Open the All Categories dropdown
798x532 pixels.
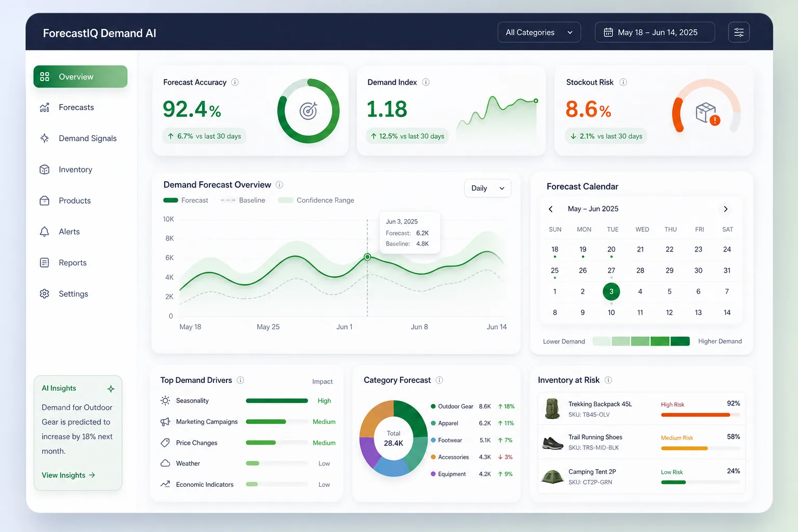click(539, 32)
